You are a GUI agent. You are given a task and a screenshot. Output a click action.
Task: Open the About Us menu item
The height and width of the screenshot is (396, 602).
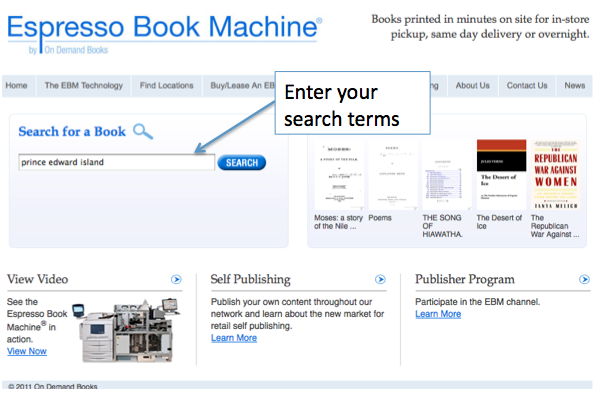point(473,86)
